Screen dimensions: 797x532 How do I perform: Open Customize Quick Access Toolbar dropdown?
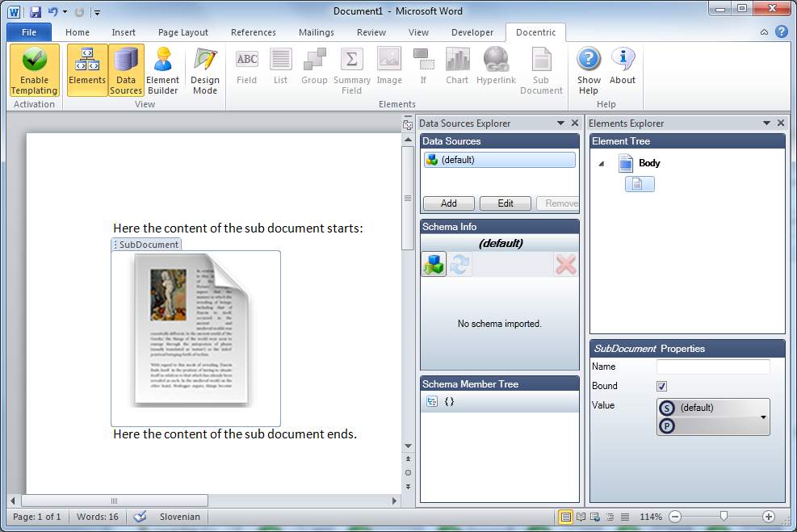pyautogui.click(x=97, y=12)
